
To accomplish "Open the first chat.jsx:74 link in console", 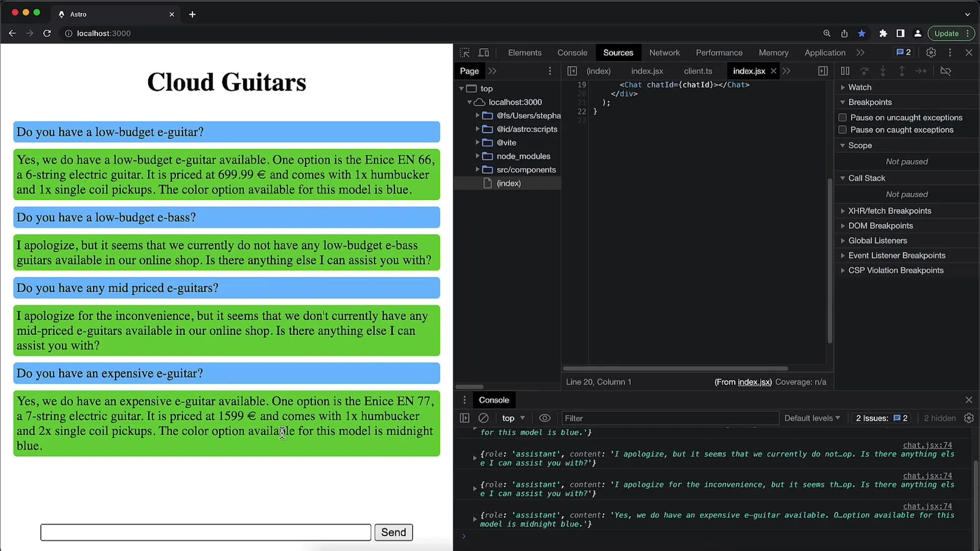I will [927, 445].
